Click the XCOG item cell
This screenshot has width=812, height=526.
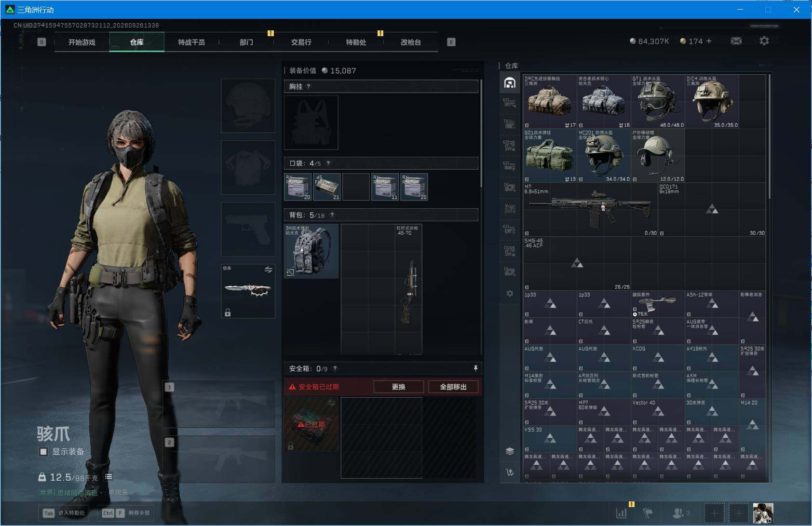click(658, 358)
